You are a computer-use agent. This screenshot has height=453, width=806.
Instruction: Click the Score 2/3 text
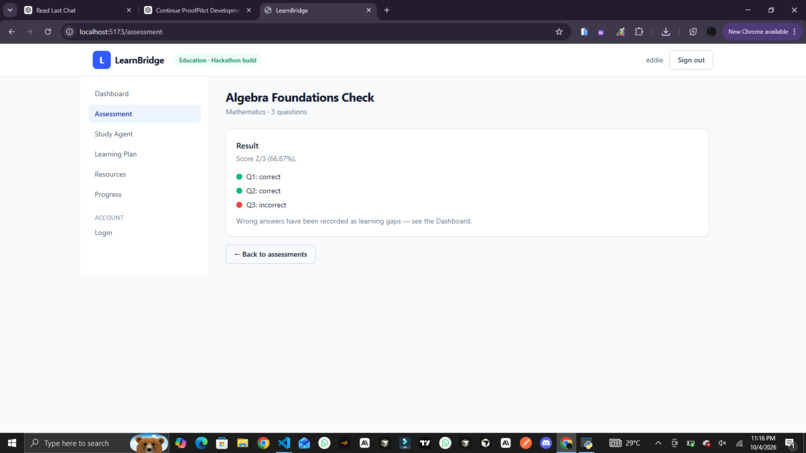pos(266,158)
